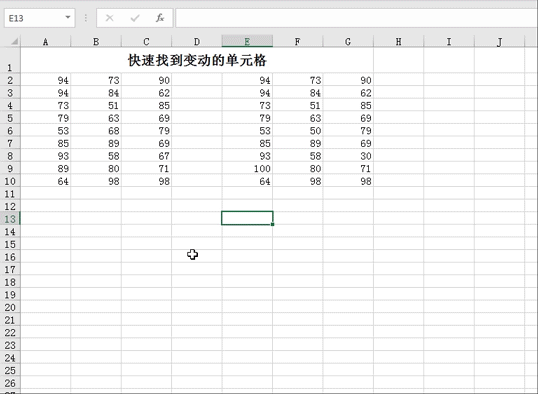Click cell E8 containing 93
The image size is (538, 394).
coord(247,156)
